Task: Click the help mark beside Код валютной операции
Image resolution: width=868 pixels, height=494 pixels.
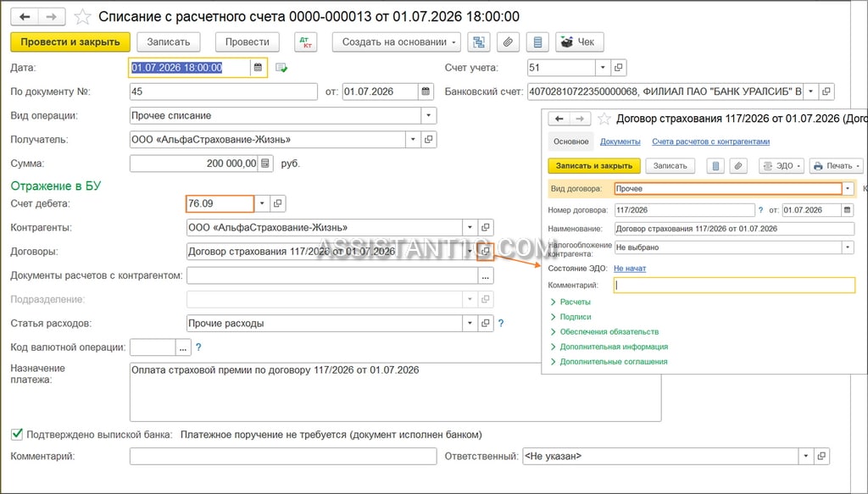Action: pyautogui.click(x=198, y=347)
